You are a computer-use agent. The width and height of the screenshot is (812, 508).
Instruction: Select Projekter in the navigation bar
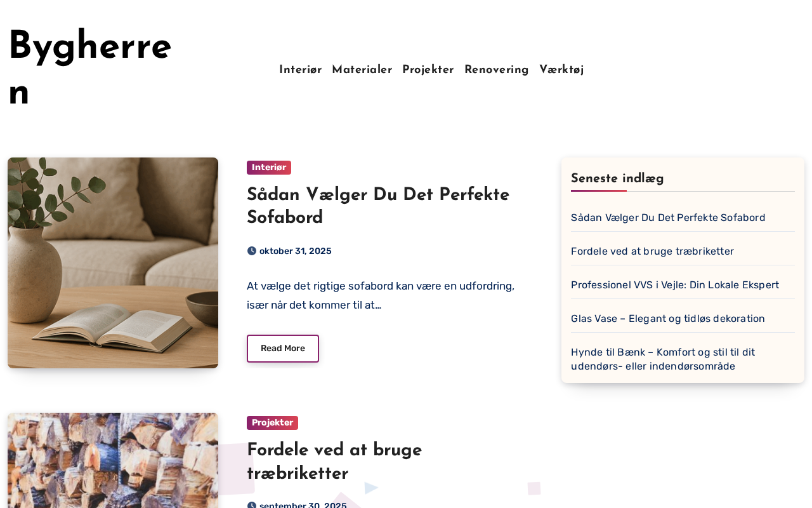click(428, 70)
